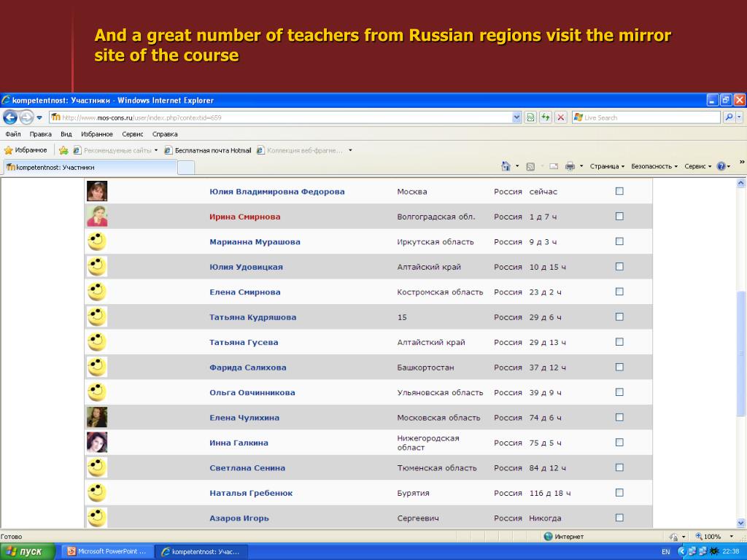Image resolution: width=747 pixels, height=560 pixels.
Task: Tick the checkbox for Юлия Владимировна Федорова
Action: (619, 191)
